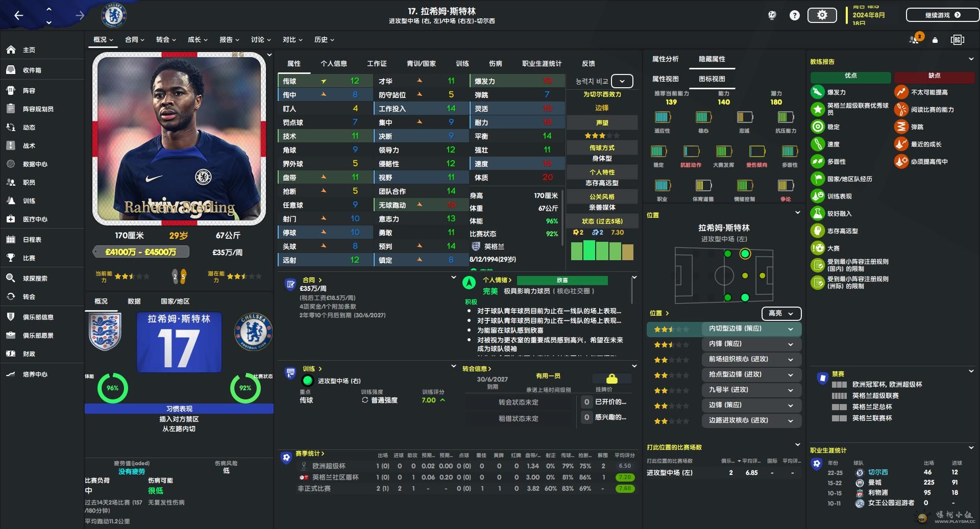Image resolution: width=980 pixels, height=529 pixels.
Task: Click the green 欣喜 morale bar
Action: pyautogui.click(x=562, y=280)
